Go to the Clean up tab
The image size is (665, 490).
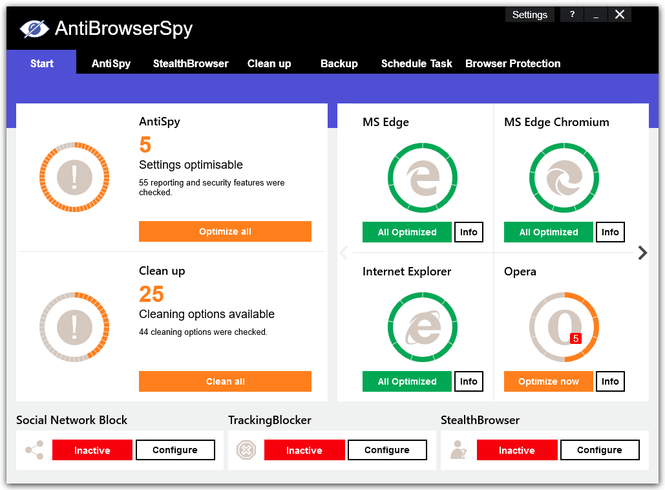click(x=269, y=64)
